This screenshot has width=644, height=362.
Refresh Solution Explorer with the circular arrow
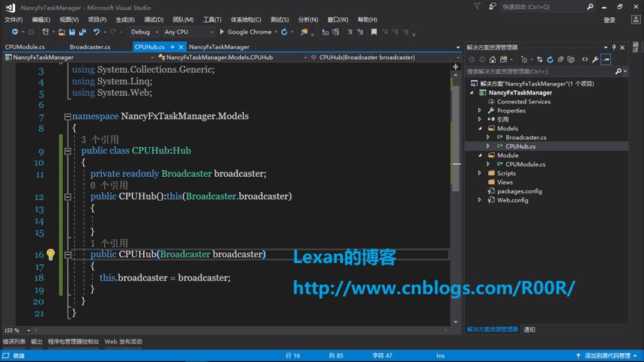click(550, 59)
